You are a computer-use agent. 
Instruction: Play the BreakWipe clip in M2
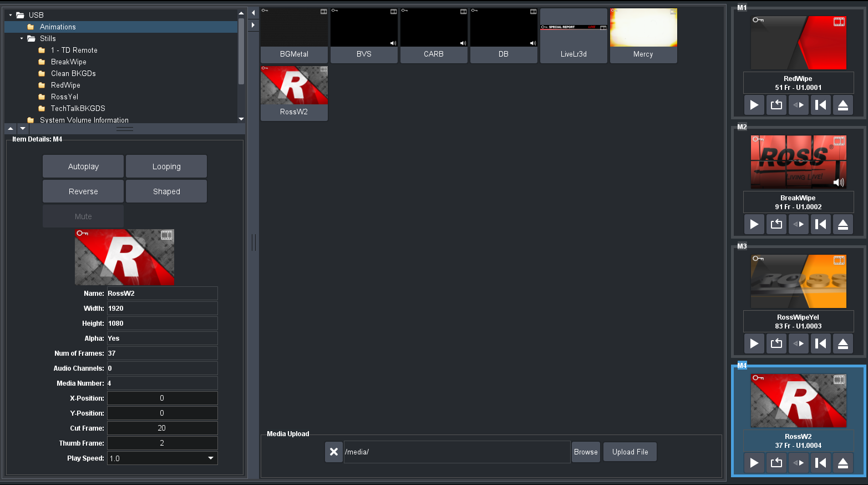click(x=754, y=224)
